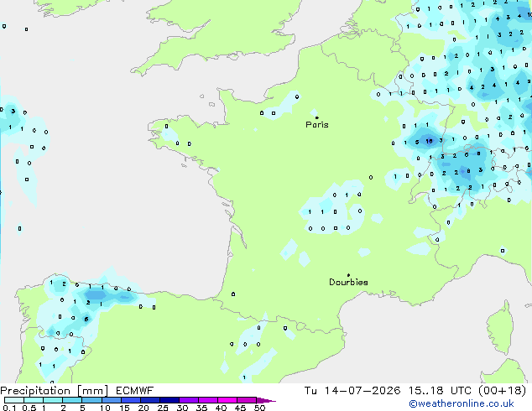
Task: Click the Dourbies location dot marker
Action: tap(348, 275)
